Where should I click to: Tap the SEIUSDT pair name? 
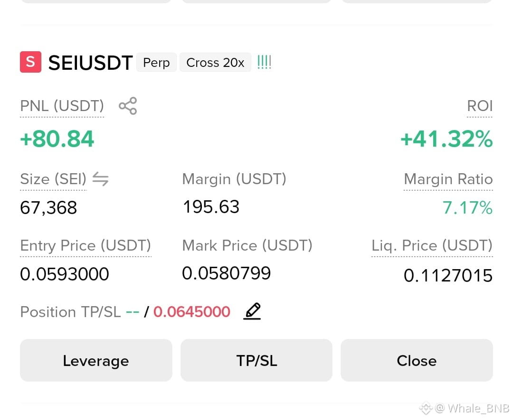pos(90,63)
